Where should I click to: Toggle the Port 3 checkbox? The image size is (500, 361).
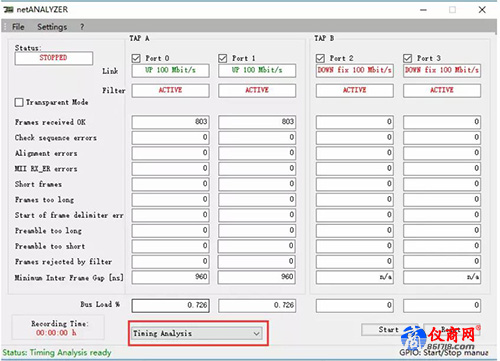click(x=408, y=58)
